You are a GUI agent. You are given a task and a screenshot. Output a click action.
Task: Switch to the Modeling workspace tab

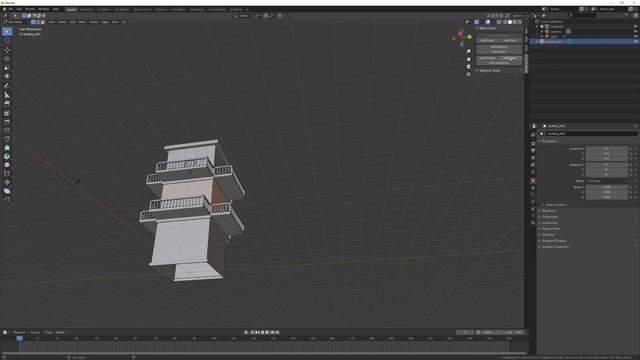(x=87, y=9)
